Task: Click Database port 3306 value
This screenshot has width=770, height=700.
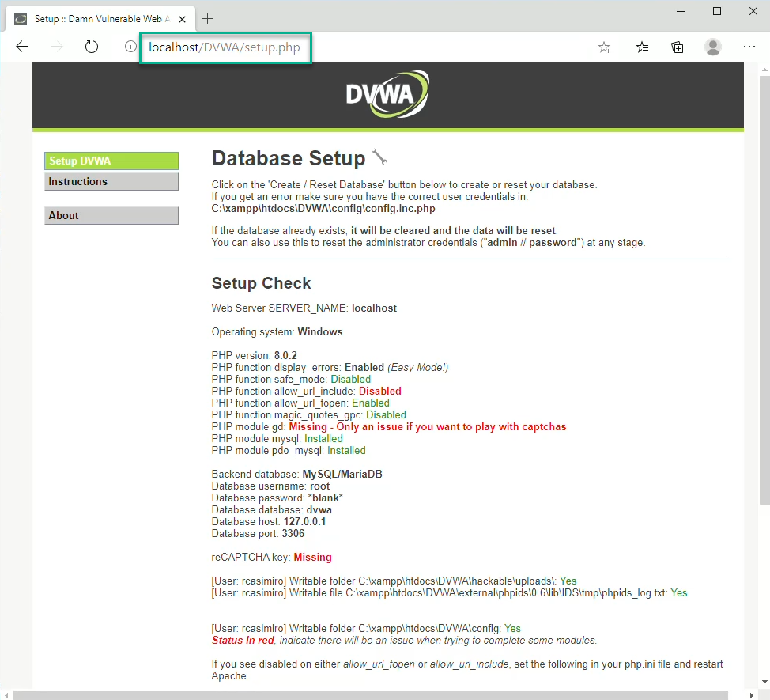Action: click(293, 533)
